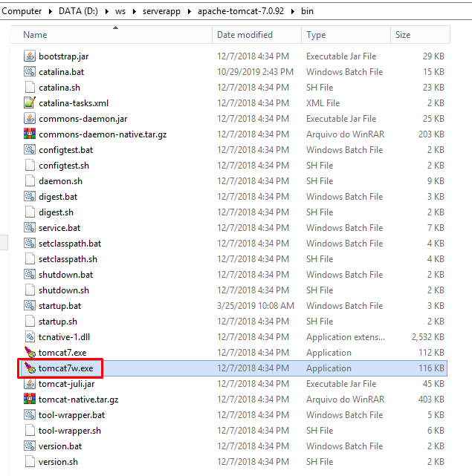Expand the arrow after apache-tomcat-7.0.92 breadcrumb

pos(293,12)
